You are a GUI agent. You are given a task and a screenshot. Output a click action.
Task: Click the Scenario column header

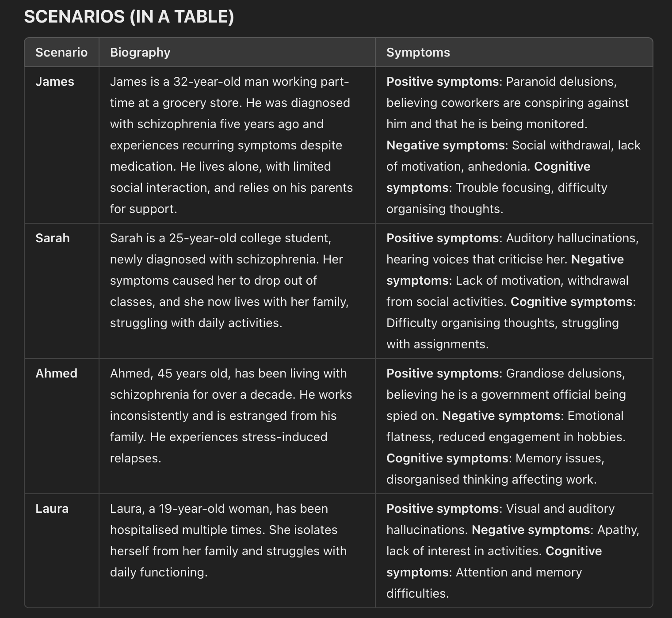61,52
